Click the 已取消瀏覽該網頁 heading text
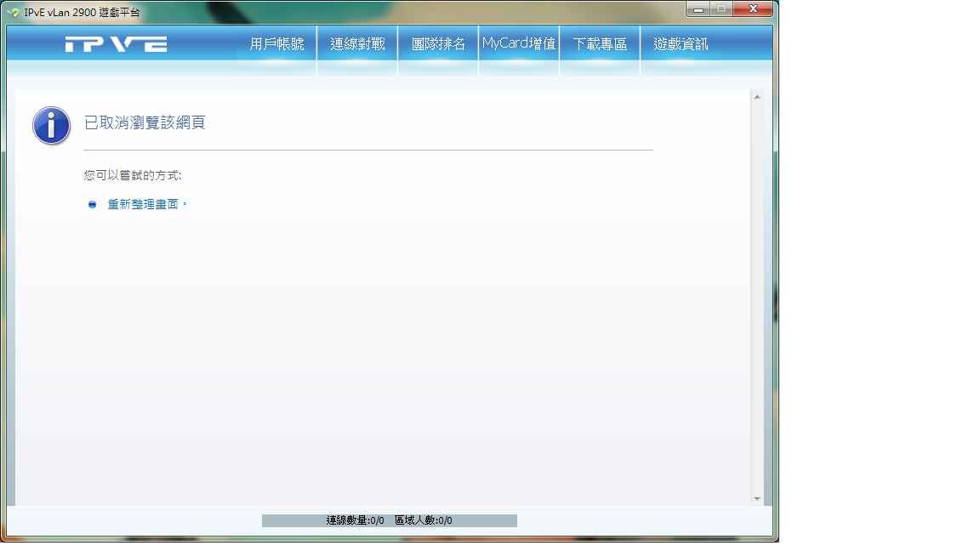Screen dimensions: 980x551 coord(145,122)
